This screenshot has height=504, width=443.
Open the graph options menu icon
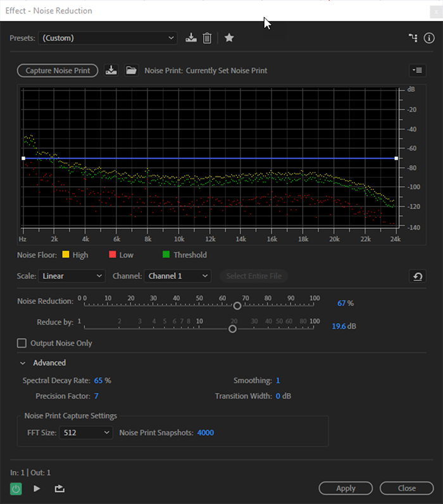[x=417, y=70]
